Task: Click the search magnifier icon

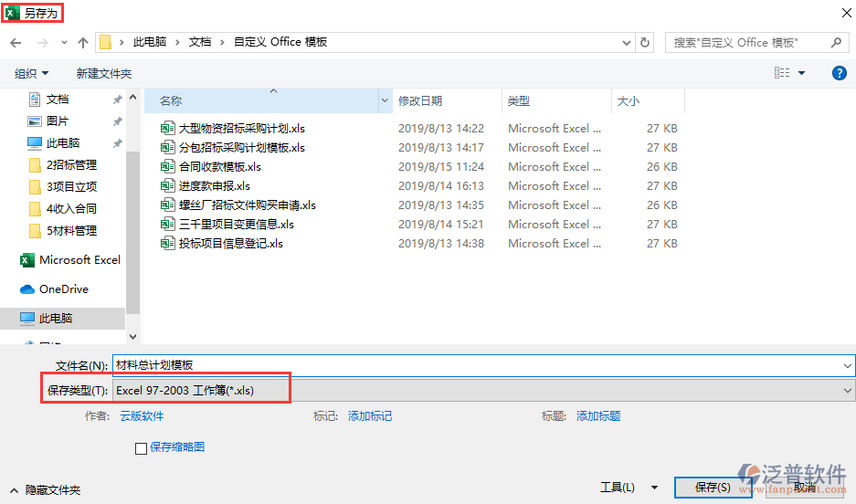Action: coord(836,43)
